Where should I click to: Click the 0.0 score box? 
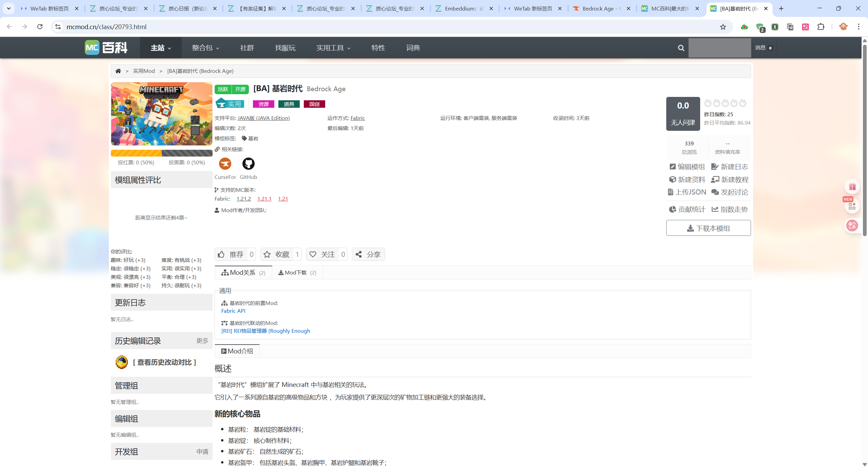(683, 114)
